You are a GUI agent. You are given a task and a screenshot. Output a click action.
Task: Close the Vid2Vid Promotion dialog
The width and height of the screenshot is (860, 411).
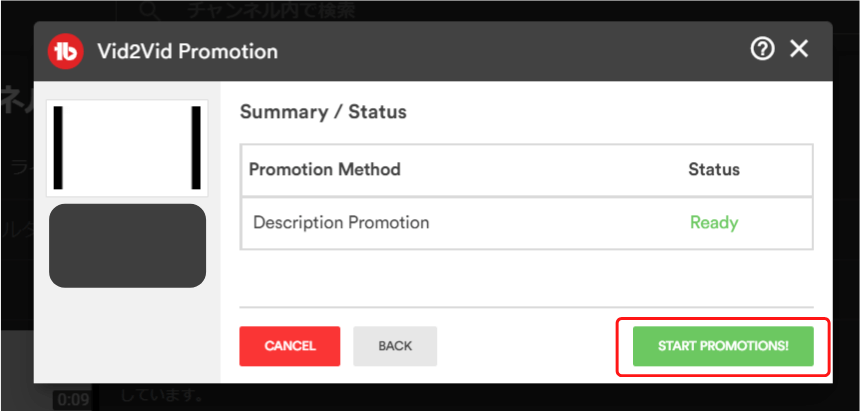tap(799, 49)
